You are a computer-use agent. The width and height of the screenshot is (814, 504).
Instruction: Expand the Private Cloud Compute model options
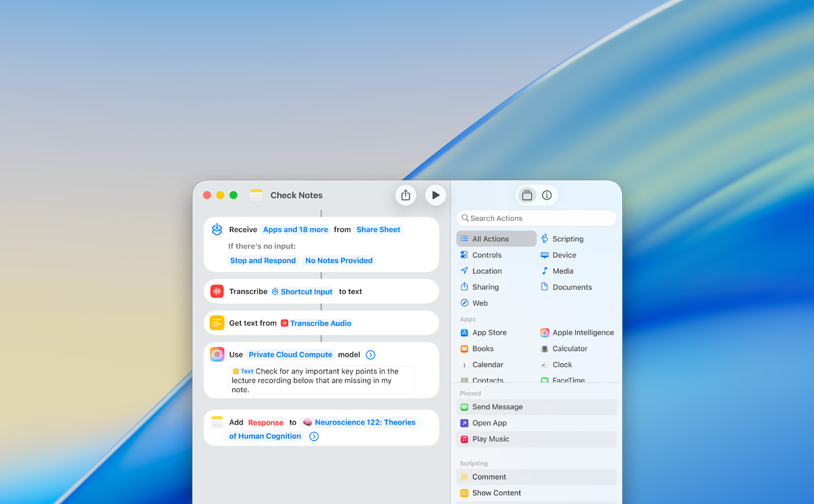pyautogui.click(x=370, y=354)
